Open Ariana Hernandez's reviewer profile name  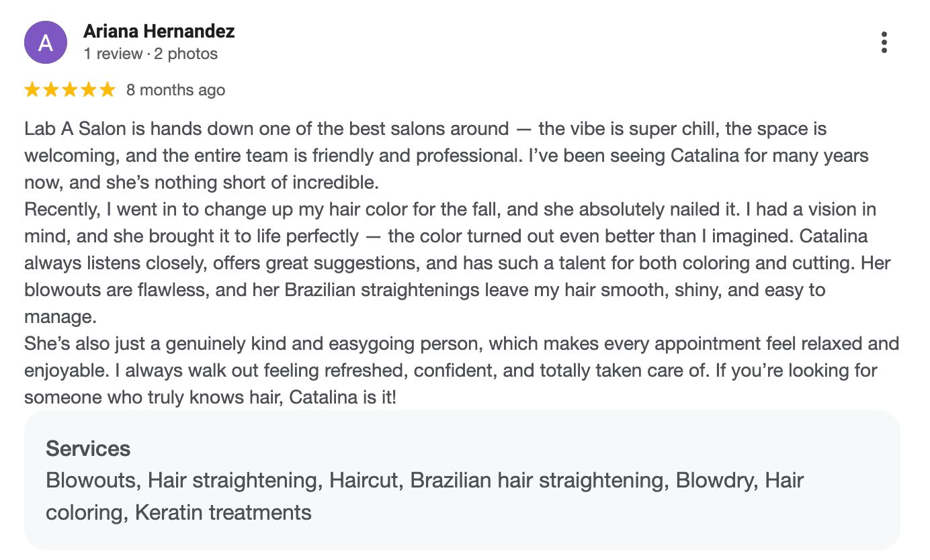pos(159,31)
